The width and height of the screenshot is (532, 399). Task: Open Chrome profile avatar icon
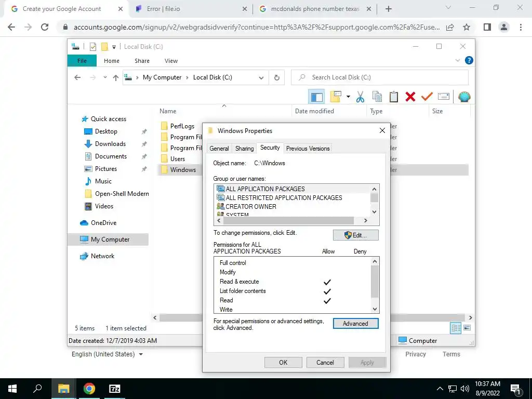pos(504,27)
